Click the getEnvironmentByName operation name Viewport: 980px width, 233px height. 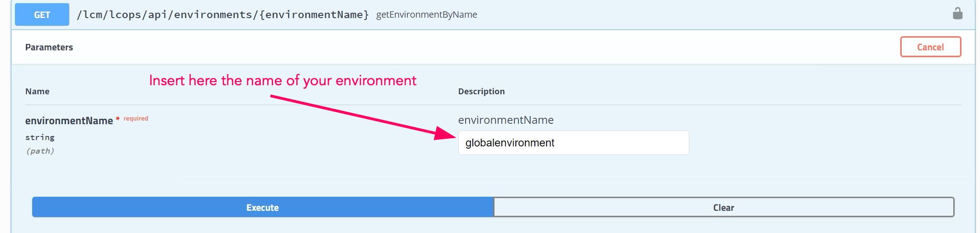(x=427, y=15)
